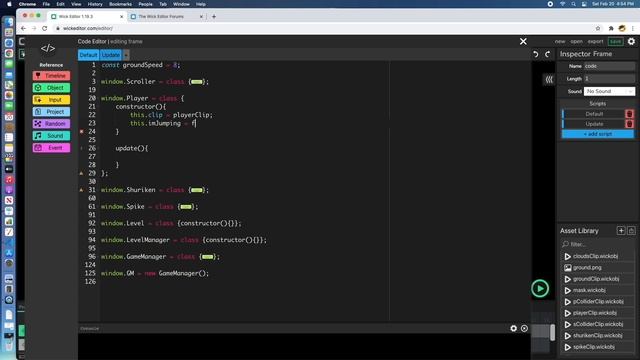Open the Event reference category
This screenshot has height=360, width=640.
[x=51, y=148]
